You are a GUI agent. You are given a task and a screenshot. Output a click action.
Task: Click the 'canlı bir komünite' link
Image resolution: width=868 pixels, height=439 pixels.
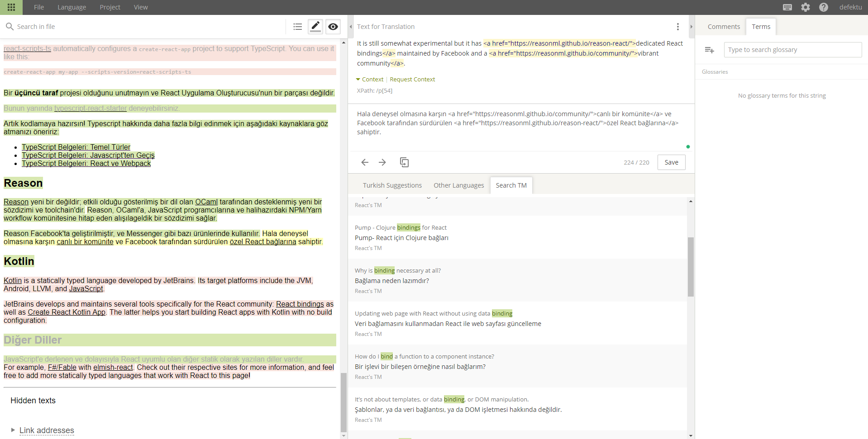85,242
